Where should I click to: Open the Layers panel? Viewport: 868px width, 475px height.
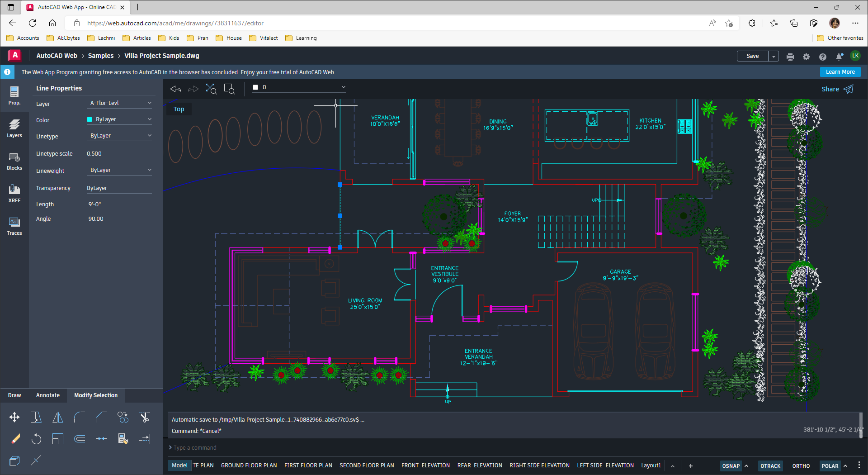point(14,128)
